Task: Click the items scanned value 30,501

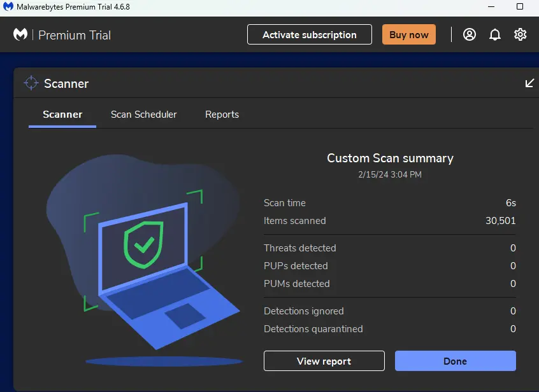Action: click(501, 221)
